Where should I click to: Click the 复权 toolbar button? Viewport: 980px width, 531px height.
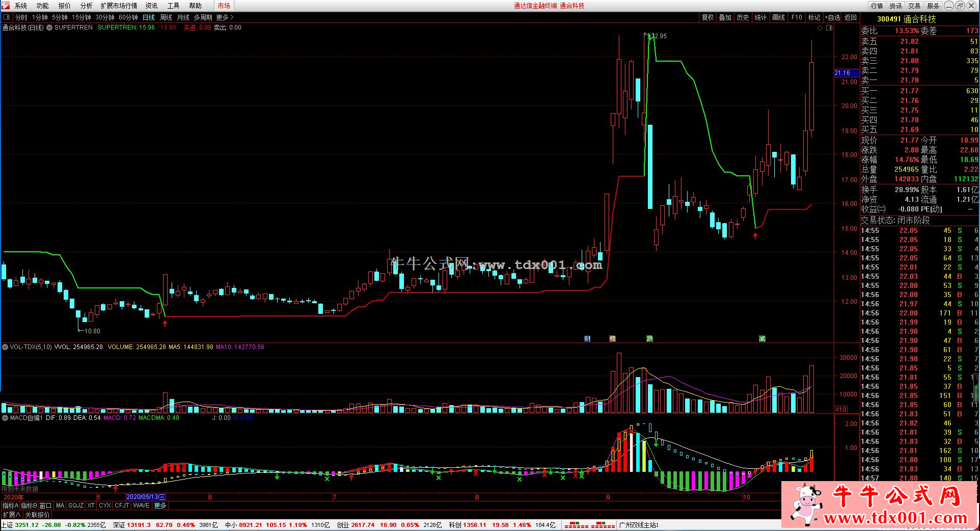coord(708,17)
